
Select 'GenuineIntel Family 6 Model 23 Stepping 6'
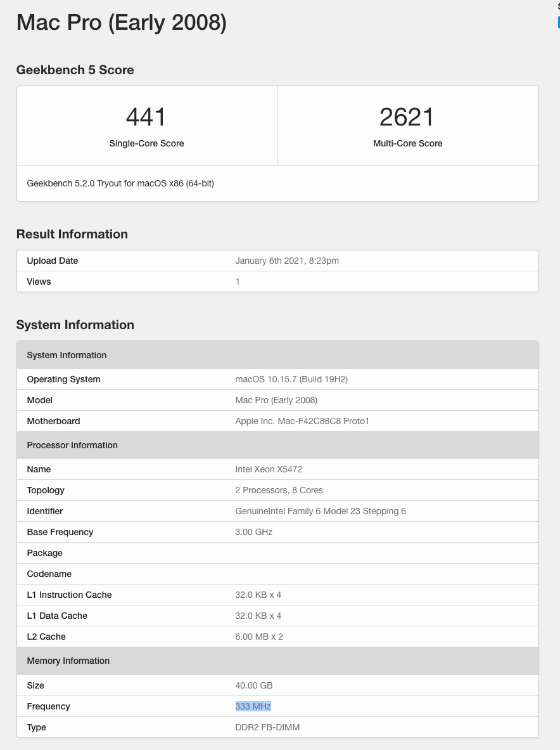tap(321, 512)
